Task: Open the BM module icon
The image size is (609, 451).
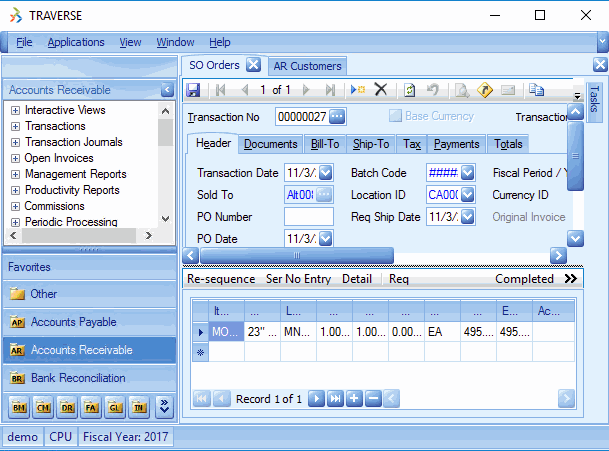Action: pyautogui.click(x=19, y=407)
